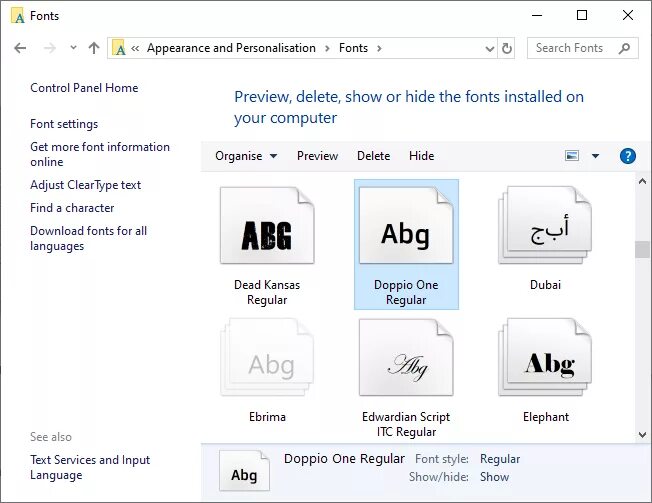652x503 pixels.
Task: Click Doppio One Regular title in details pane
Action: 344,459
